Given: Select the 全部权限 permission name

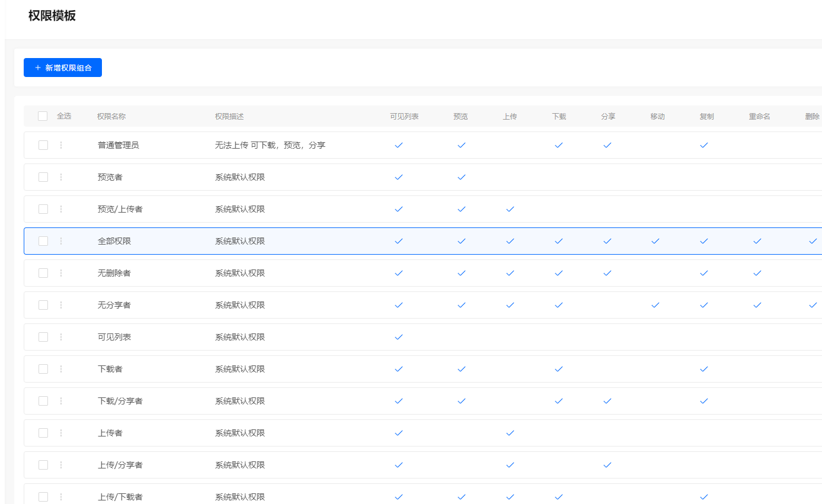Looking at the screenshot, I should pos(114,241).
